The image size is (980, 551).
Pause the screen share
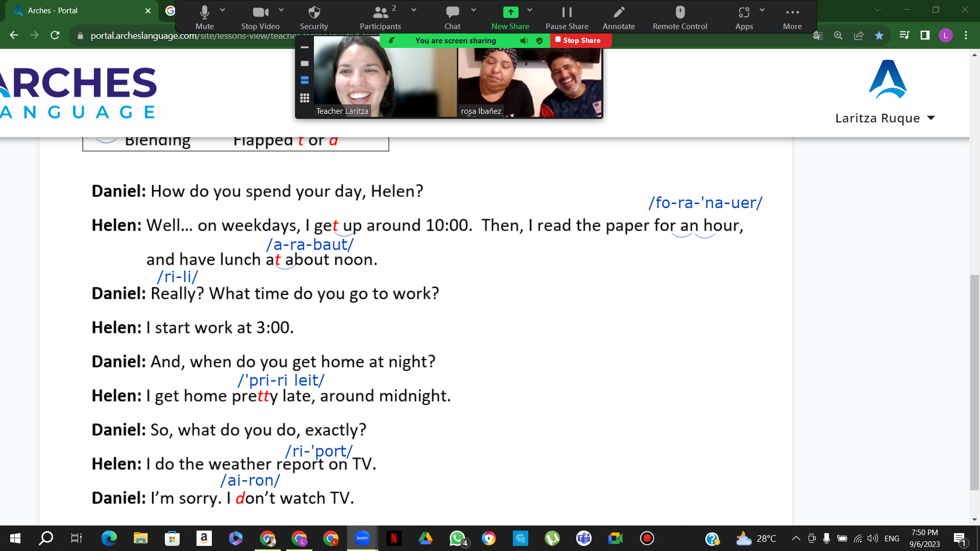[567, 17]
